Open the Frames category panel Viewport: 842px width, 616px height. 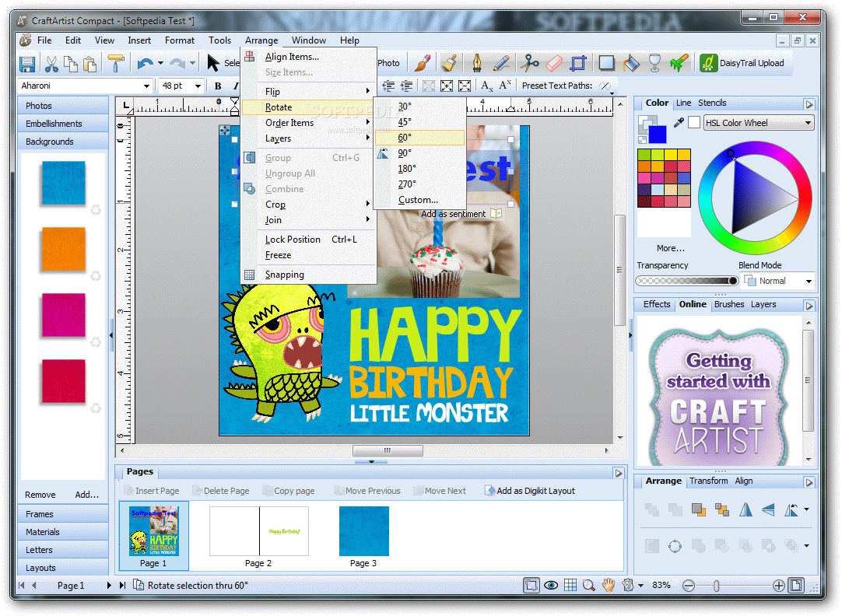(x=63, y=514)
